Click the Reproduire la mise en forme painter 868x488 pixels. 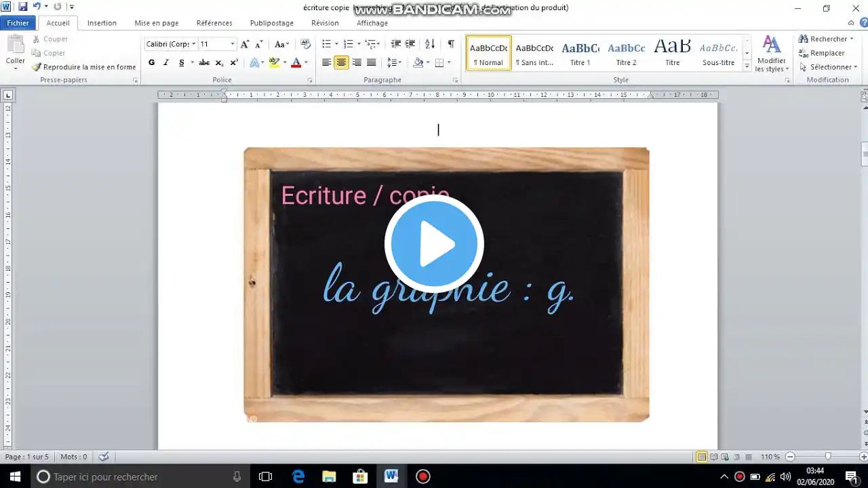(83, 67)
